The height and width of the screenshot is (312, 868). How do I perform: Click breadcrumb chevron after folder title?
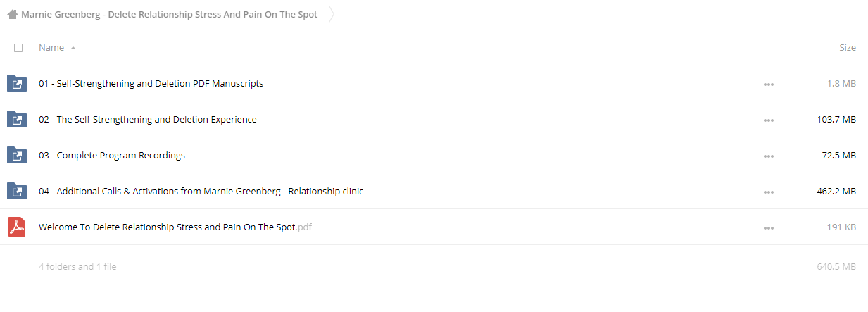pyautogui.click(x=331, y=14)
